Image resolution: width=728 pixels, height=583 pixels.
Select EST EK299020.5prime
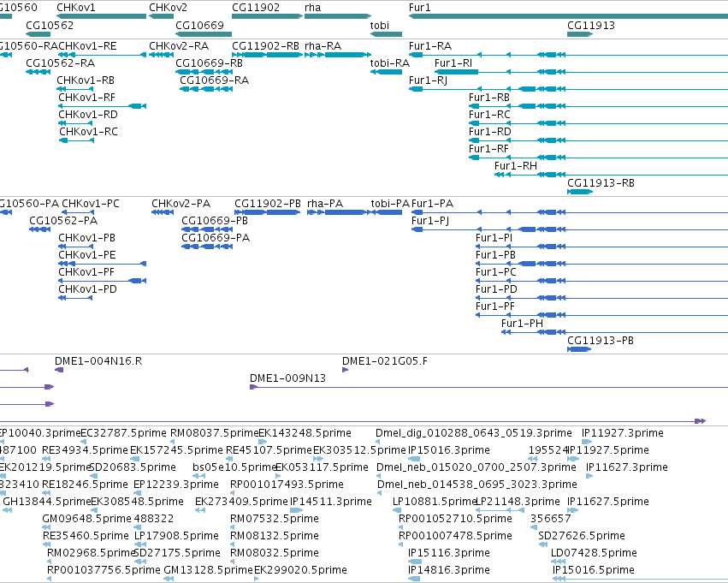[x=300, y=570]
